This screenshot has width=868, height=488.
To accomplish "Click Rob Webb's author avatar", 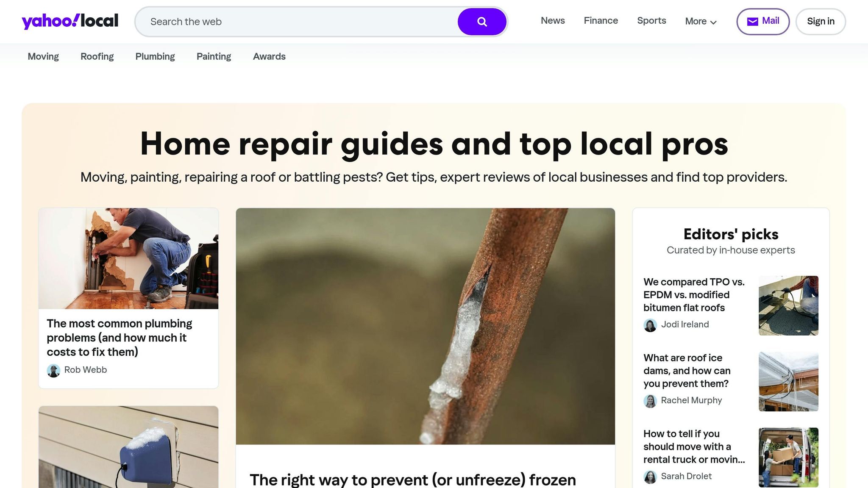I will (x=53, y=370).
